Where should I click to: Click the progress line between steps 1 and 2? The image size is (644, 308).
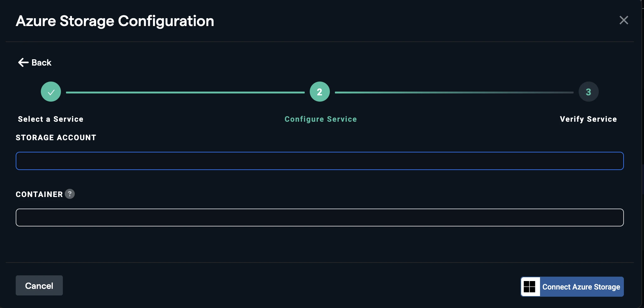(x=185, y=93)
